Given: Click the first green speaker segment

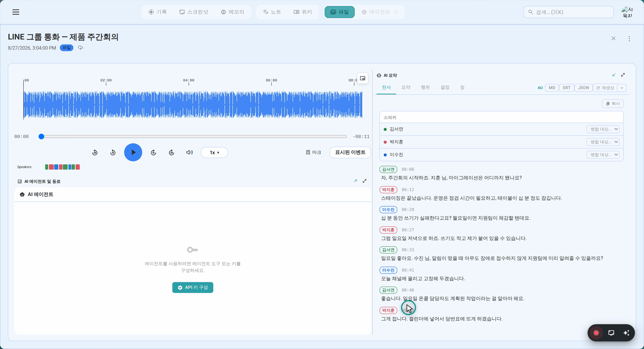Looking at the screenshot, I should [x=47, y=167].
